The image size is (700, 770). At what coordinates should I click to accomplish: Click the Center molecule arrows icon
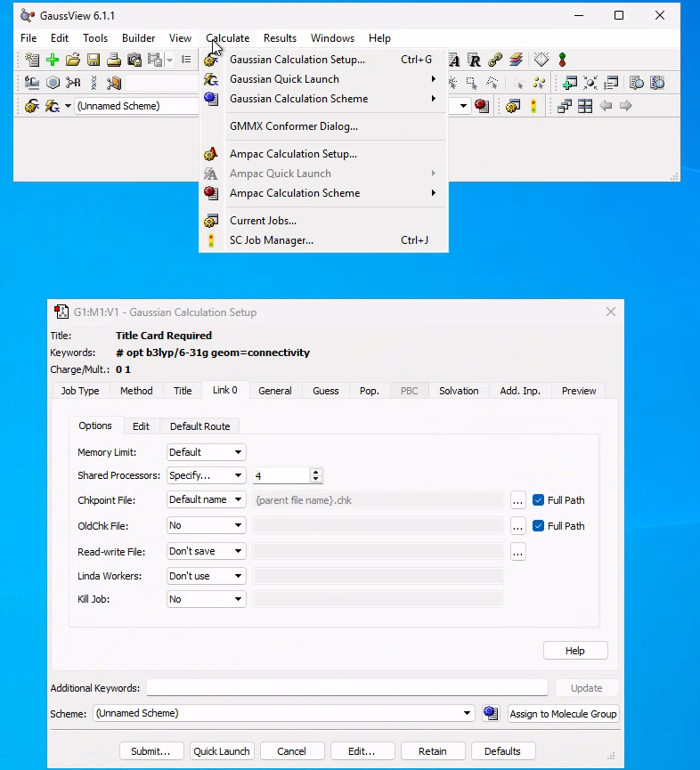(590, 83)
